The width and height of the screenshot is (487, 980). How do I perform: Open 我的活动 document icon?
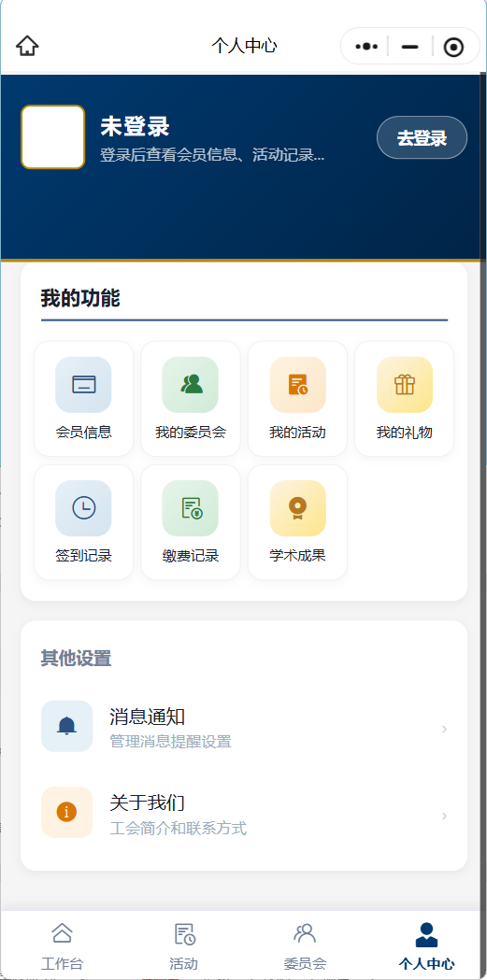click(x=297, y=384)
